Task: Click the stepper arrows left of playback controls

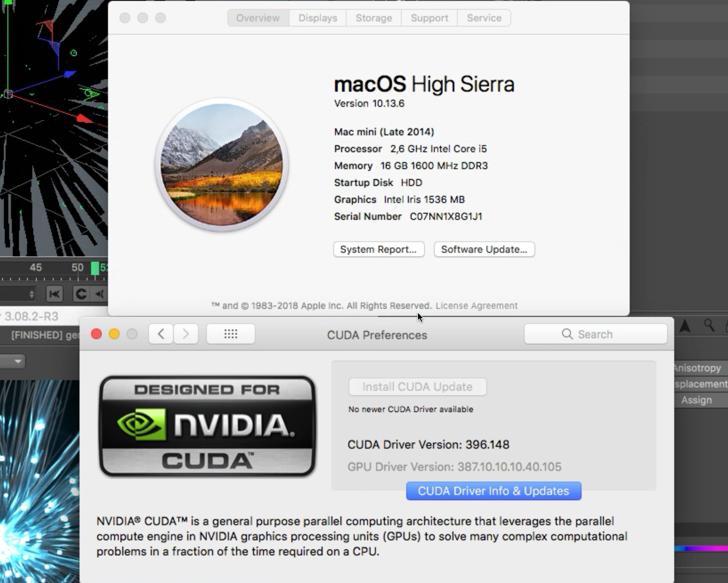Action: click(x=31, y=294)
